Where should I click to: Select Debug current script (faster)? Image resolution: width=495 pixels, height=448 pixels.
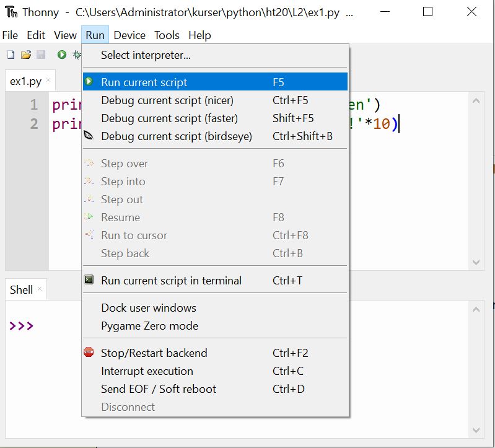point(215,118)
